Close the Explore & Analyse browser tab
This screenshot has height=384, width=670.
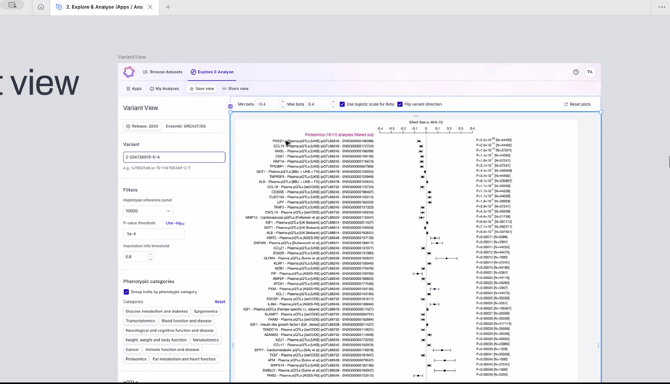click(x=150, y=7)
